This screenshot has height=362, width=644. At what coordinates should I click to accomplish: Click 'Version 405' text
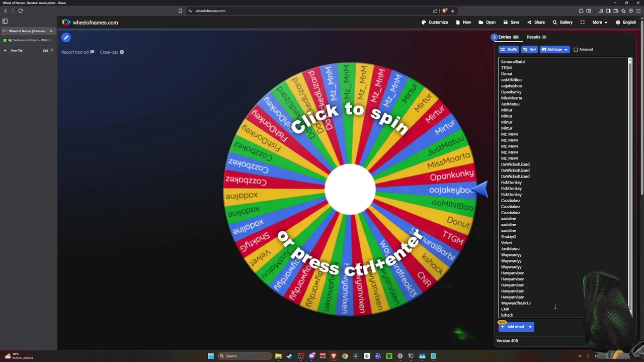[507, 341]
